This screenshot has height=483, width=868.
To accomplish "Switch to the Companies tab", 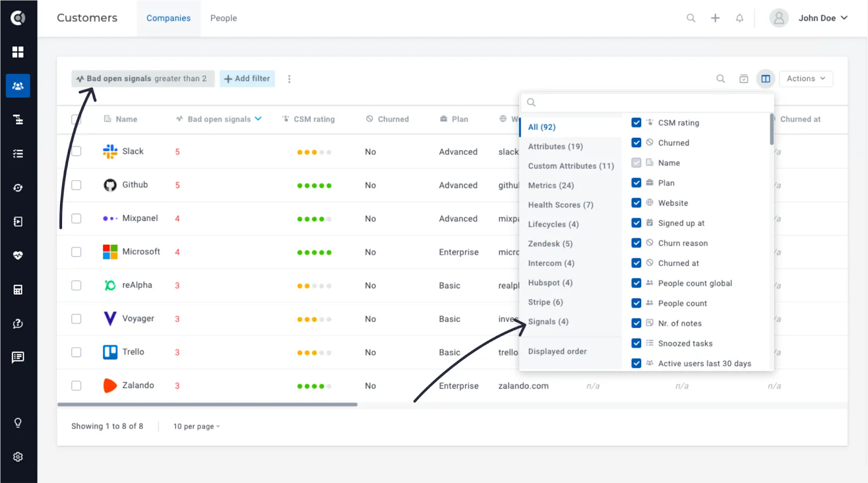I will coord(168,18).
